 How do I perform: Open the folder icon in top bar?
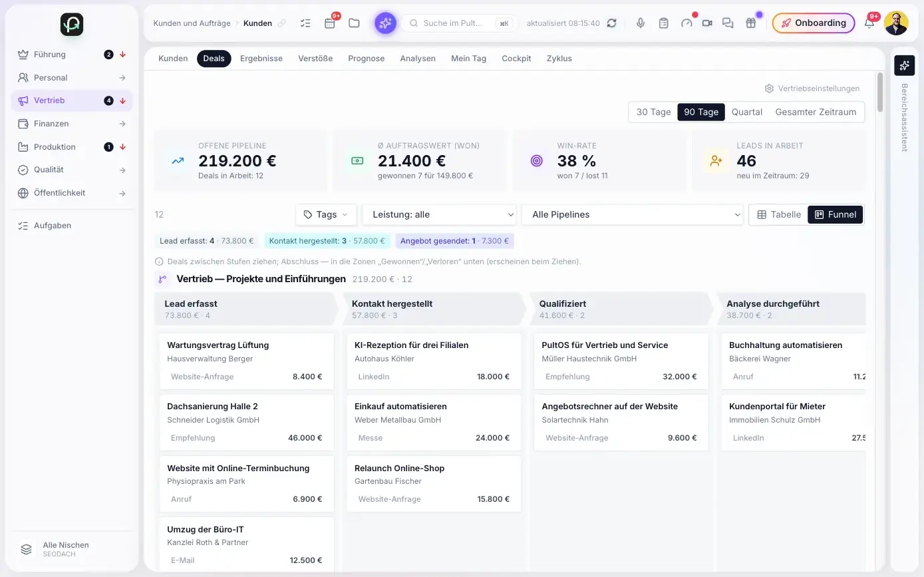pyautogui.click(x=354, y=23)
